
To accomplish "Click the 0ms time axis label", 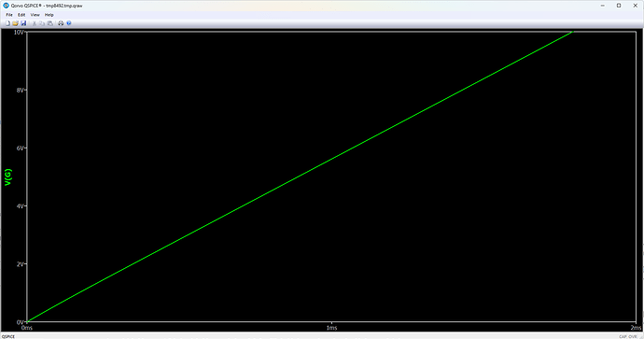I will [27, 328].
